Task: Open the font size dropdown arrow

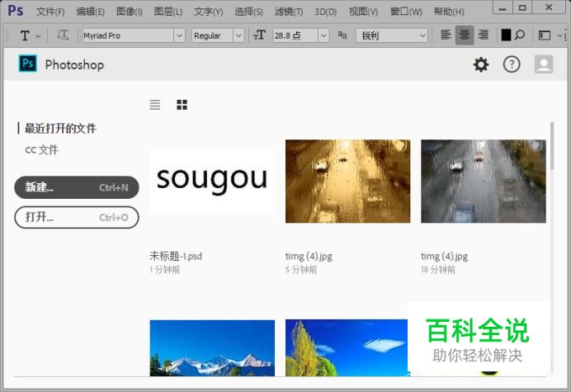Action: [323, 35]
